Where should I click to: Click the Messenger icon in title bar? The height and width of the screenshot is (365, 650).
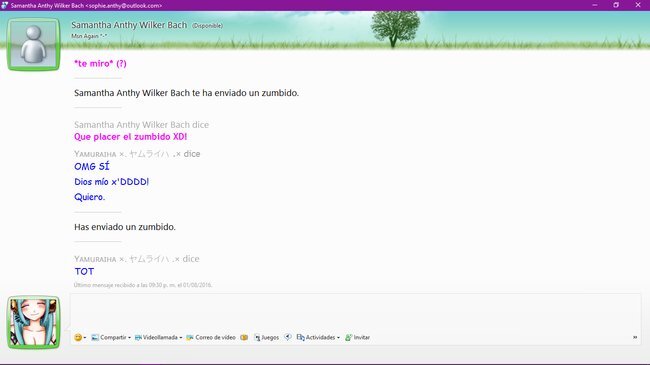pyautogui.click(x=5, y=5)
